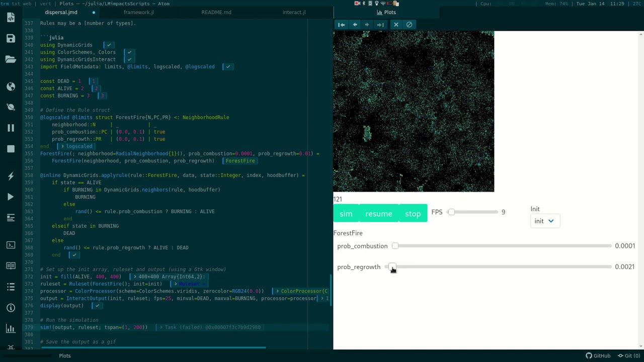Click the prob_regrowth value 0.0021
The width and height of the screenshot is (644, 362).
pos(624,267)
